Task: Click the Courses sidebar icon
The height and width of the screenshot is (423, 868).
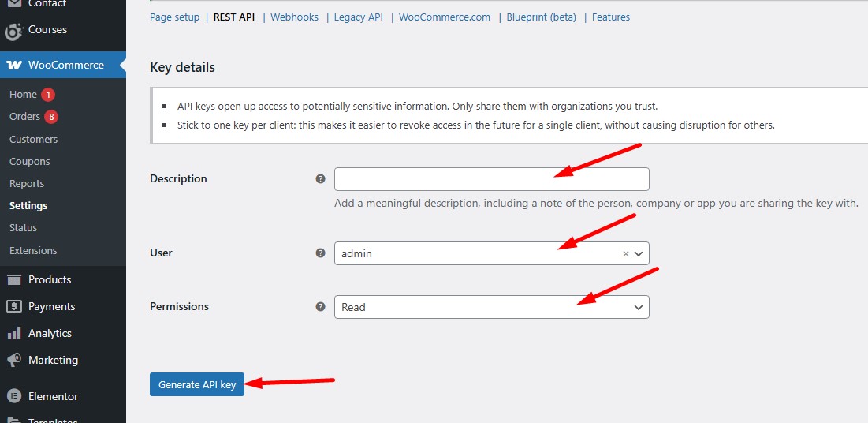Action: pos(13,31)
